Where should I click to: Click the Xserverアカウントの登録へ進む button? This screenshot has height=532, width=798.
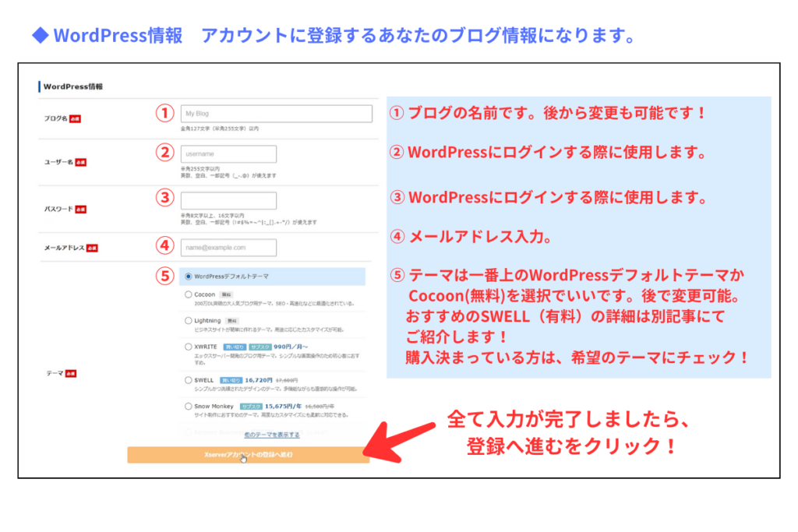249,455
